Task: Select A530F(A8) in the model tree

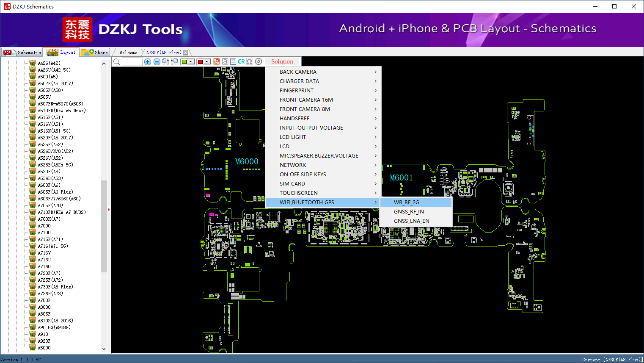Action: tap(49, 172)
